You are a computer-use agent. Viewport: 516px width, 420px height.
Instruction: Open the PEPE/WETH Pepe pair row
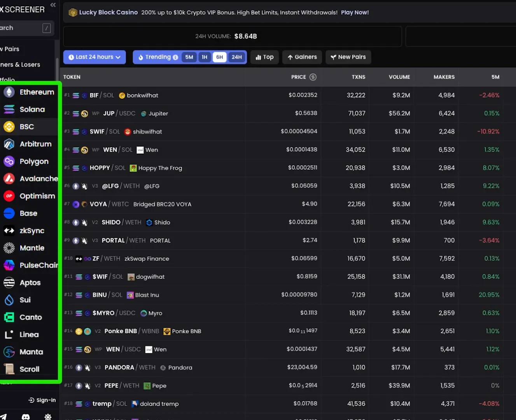coord(288,385)
